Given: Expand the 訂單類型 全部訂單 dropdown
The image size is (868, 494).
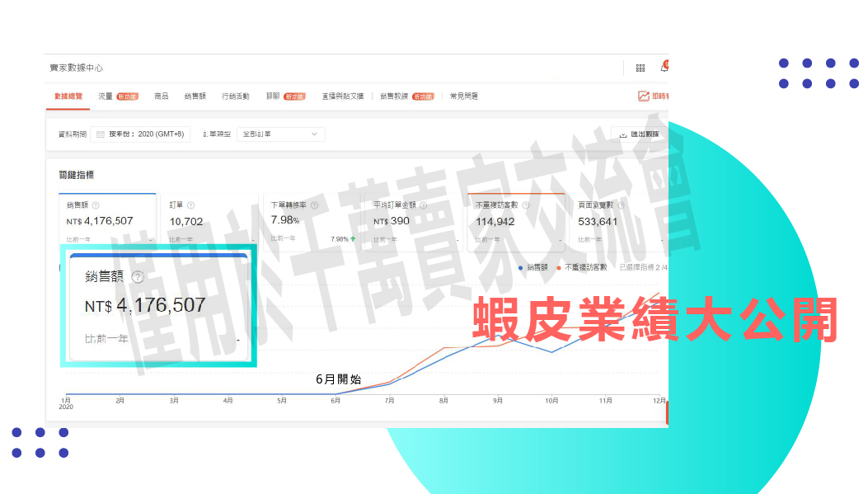Looking at the screenshot, I should coord(280,134).
